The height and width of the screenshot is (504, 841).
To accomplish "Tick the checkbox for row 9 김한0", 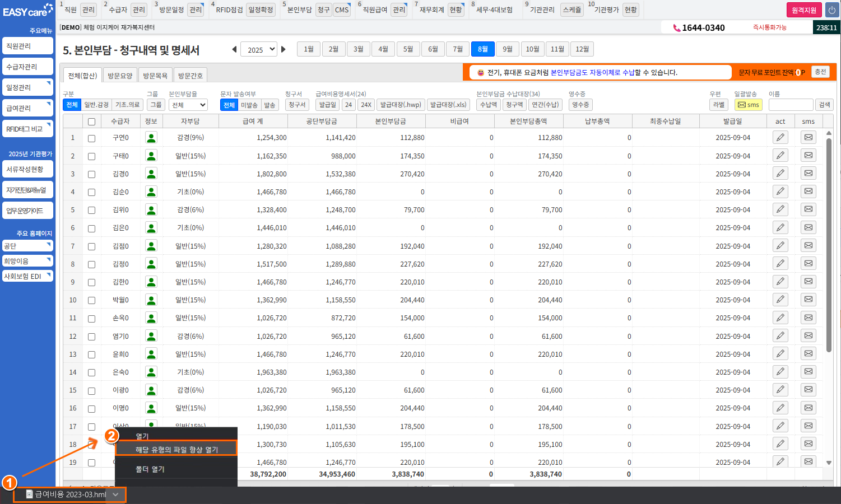I will (91, 282).
